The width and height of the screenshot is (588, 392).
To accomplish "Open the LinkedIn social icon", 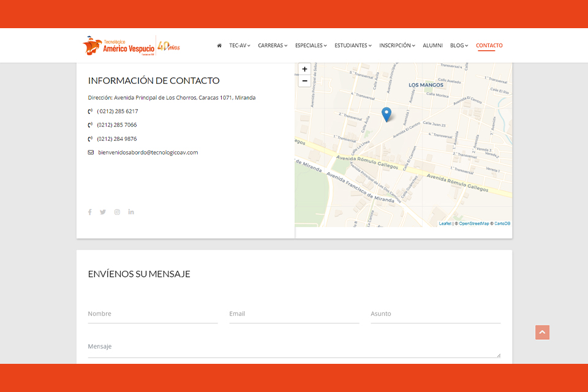I will coord(131,212).
